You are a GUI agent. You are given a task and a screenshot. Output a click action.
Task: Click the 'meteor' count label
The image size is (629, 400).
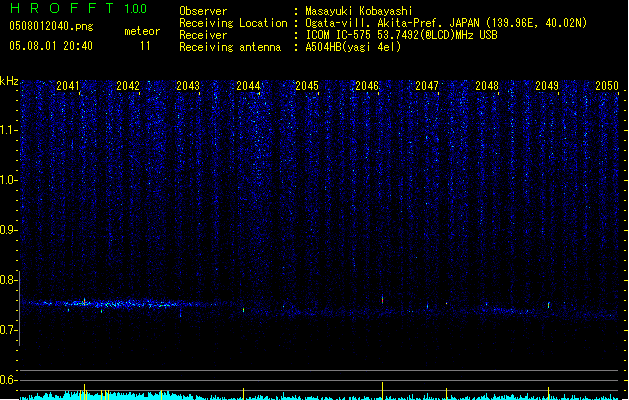[142, 31]
